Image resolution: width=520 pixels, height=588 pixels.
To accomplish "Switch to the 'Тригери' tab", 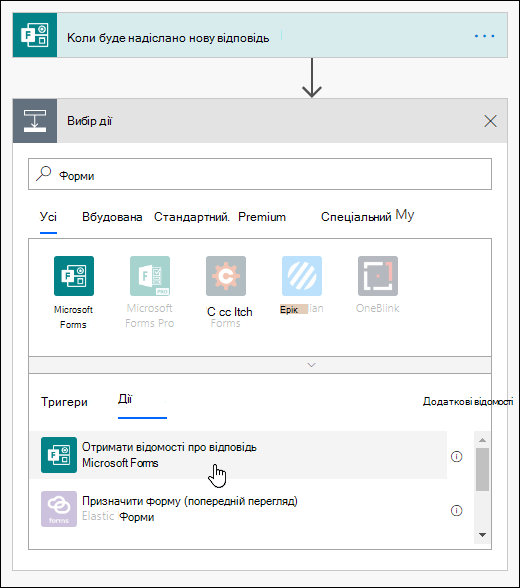I will [64, 402].
